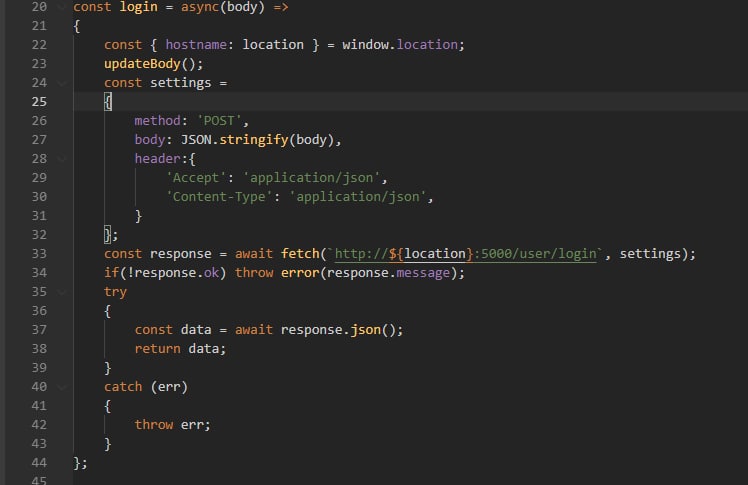
Task: Click the closing '};' on line 44
Action: (x=81, y=463)
